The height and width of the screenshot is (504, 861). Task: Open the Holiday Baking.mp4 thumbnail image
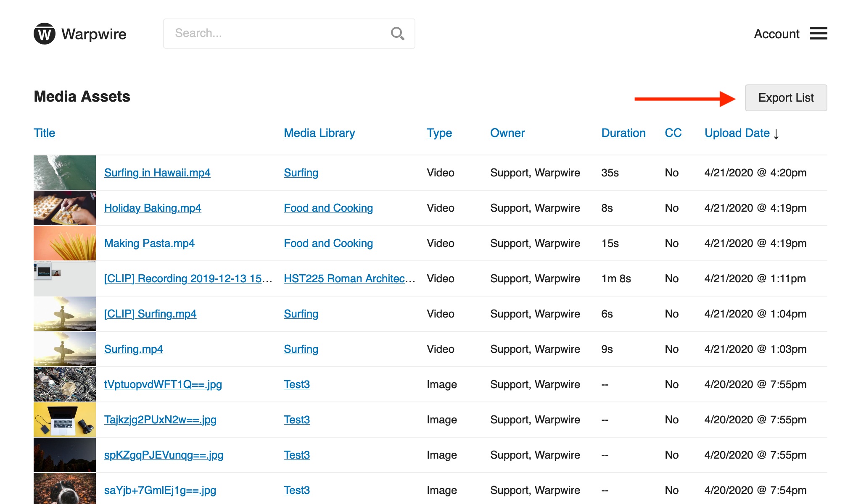(x=65, y=208)
